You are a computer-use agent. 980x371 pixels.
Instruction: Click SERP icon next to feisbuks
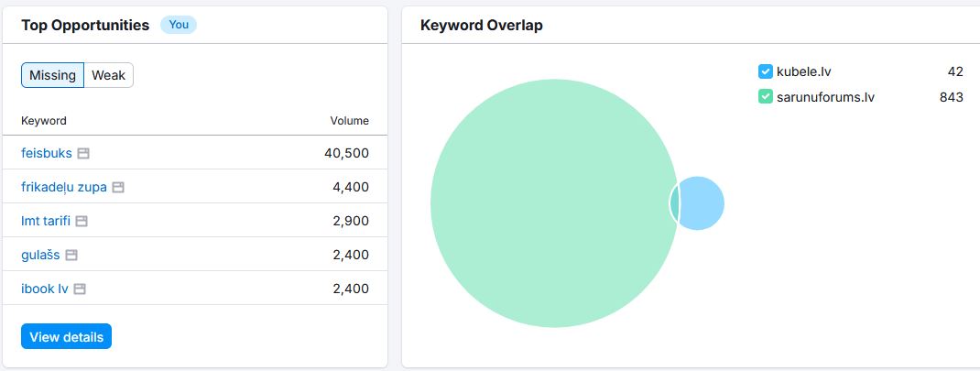click(83, 153)
